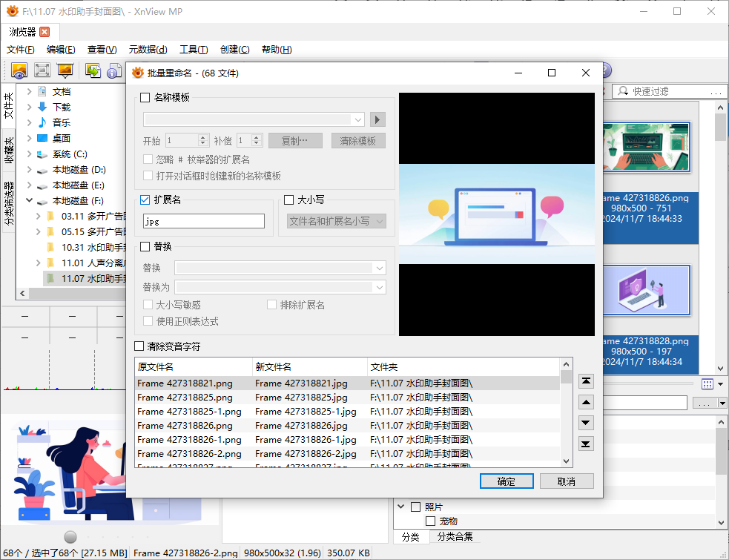Click the 取消 button
The width and height of the screenshot is (729, 560).
tap(567, 481)
